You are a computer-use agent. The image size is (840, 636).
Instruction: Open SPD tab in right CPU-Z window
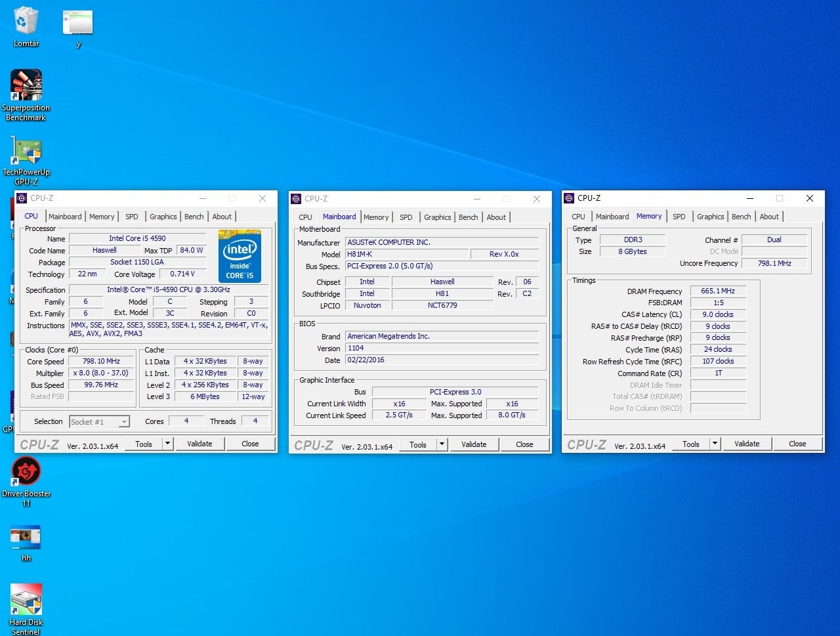679,217
